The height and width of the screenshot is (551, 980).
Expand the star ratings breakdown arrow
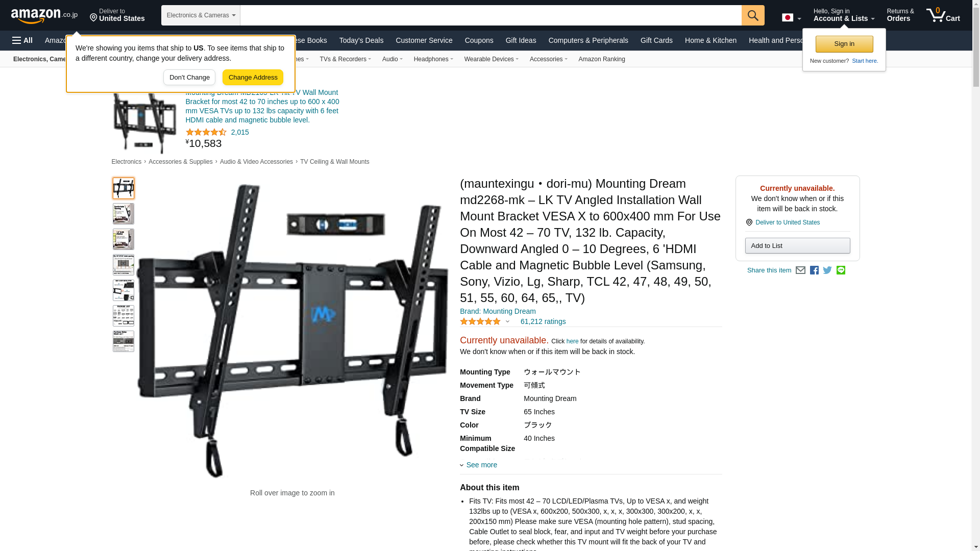[507, 322]
